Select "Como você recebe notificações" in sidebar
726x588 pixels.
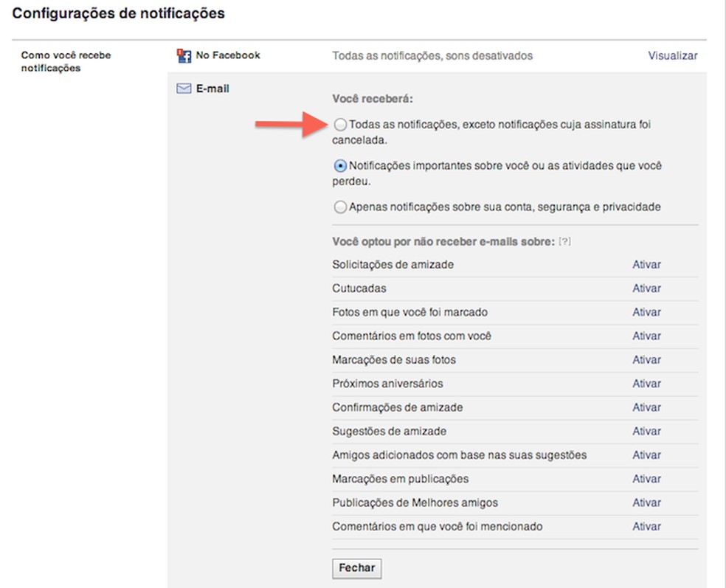coord(65,60)
